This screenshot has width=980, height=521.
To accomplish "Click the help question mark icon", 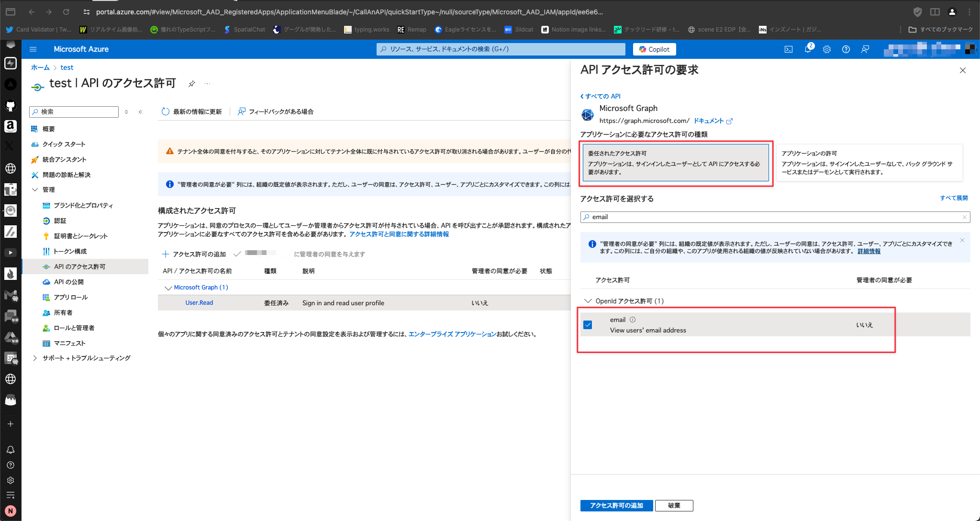I will 846,49.
